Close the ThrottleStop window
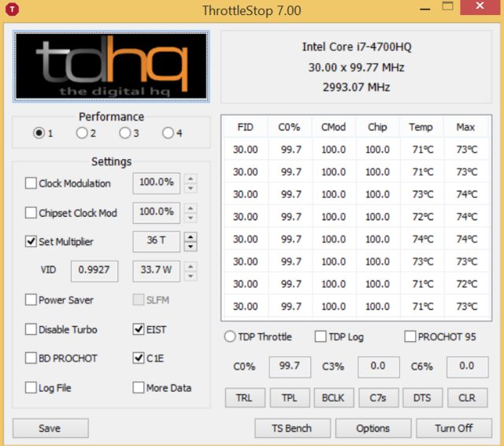This screenshot has height=446, width=504. 480,6
